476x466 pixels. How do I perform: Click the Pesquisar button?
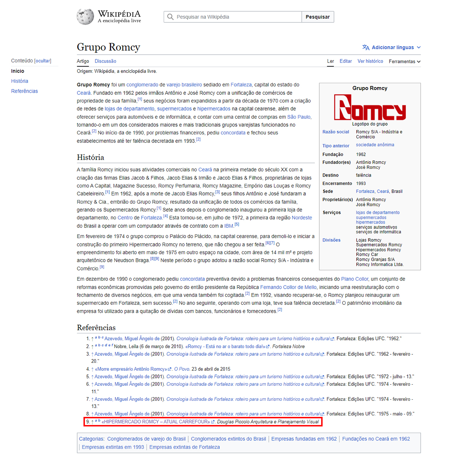(317, 17)
